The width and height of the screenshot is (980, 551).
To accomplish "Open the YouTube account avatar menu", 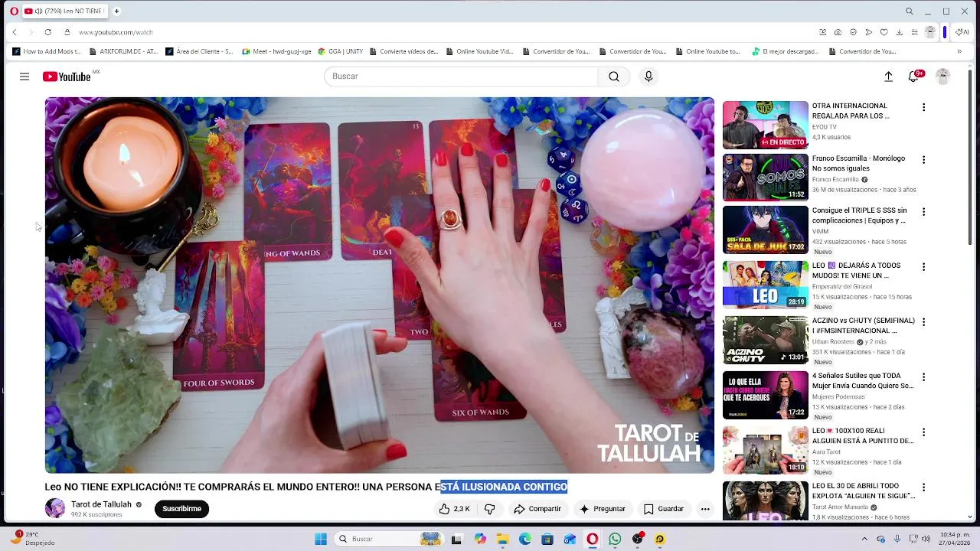I will tap(943, 77).
